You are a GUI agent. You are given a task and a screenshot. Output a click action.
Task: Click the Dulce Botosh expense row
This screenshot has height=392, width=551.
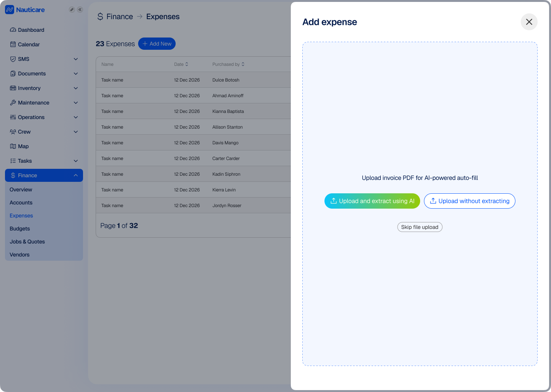193,80
